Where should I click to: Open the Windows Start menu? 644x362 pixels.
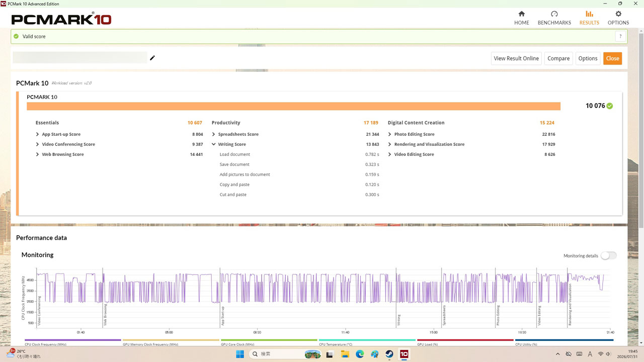[x=240, y=354]
